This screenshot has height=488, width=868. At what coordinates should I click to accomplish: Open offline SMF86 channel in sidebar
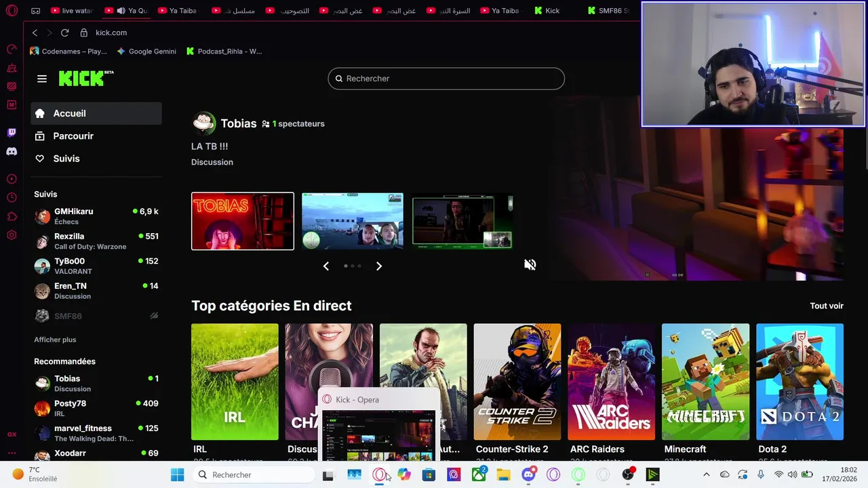coord(96,316)
